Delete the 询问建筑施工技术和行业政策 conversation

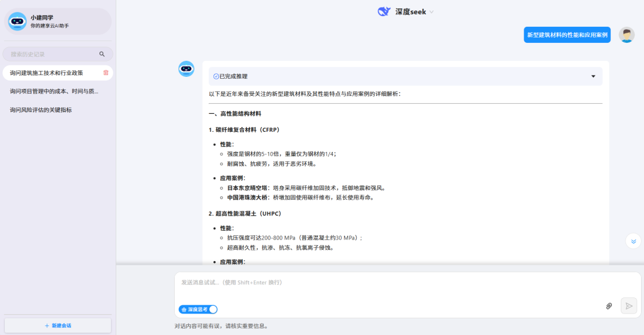pos(106,73)
